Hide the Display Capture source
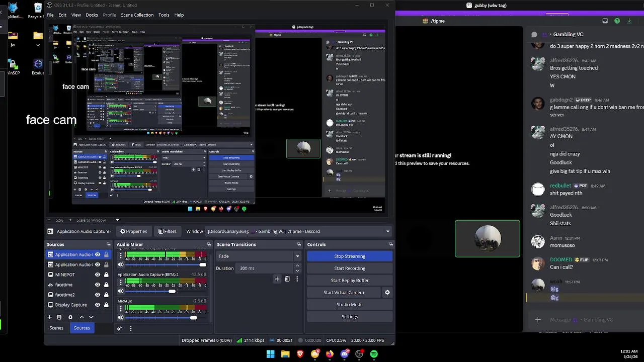Image resolution: width=644 pixels, height=362 pixels. (x=98, y=305)
